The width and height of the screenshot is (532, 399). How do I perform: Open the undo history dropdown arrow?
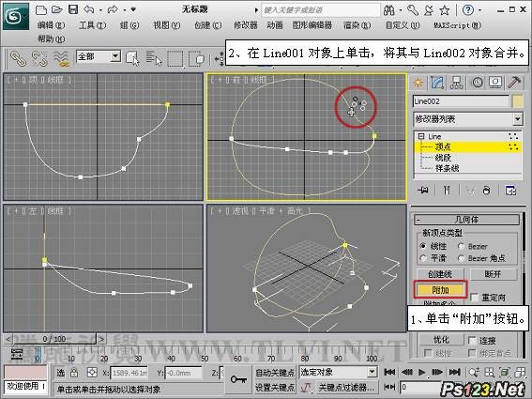click(x=100, y=10)
